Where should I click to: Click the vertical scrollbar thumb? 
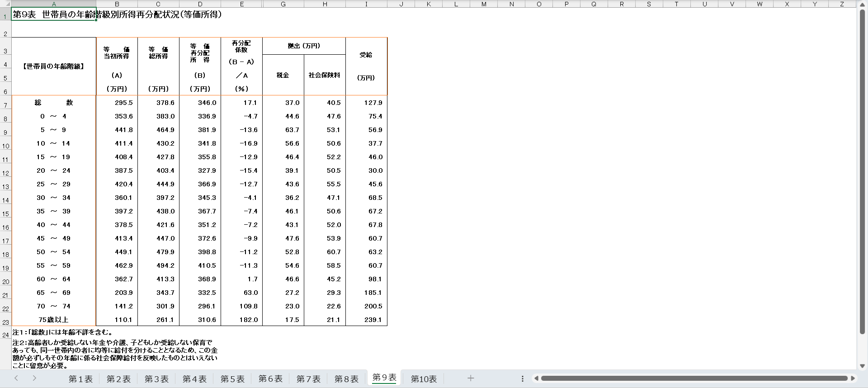[862, 172]
